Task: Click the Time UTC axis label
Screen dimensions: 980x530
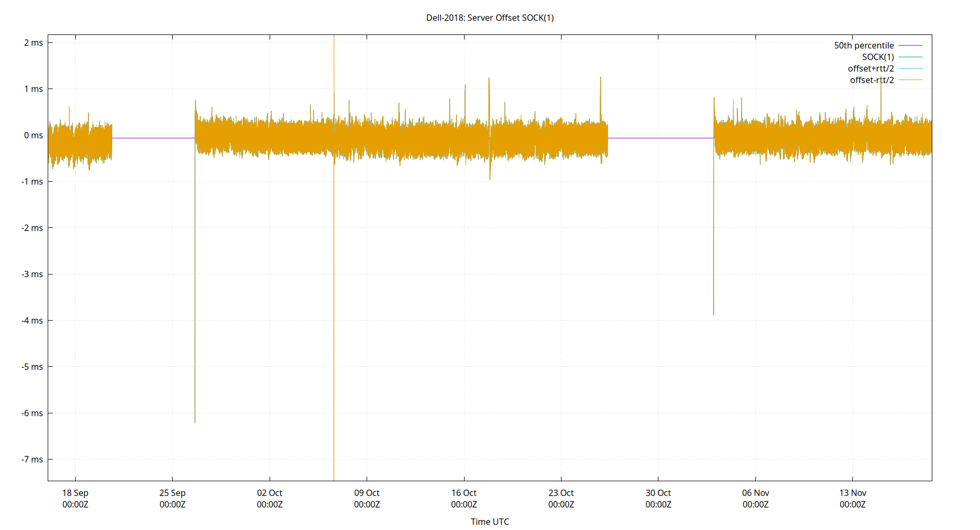Action: (x=489, y=522)
